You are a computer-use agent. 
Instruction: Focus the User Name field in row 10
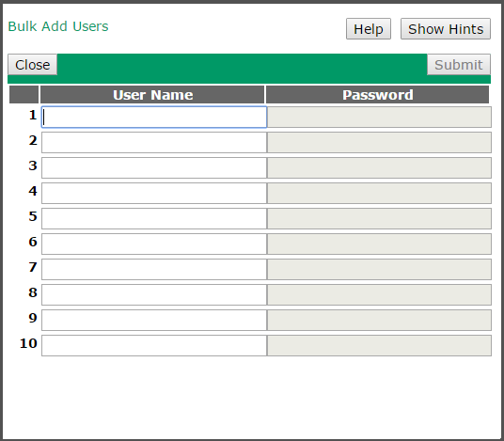coord(154,345)
